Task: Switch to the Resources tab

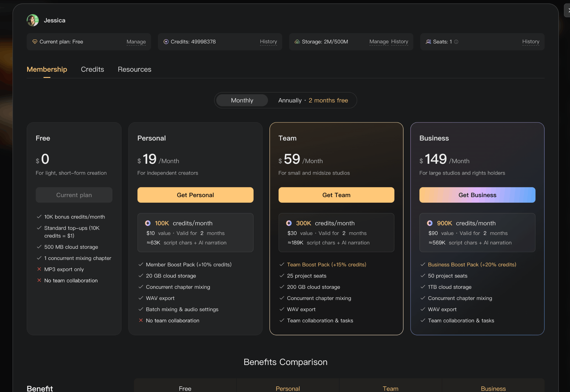Action: pos(134,69)
